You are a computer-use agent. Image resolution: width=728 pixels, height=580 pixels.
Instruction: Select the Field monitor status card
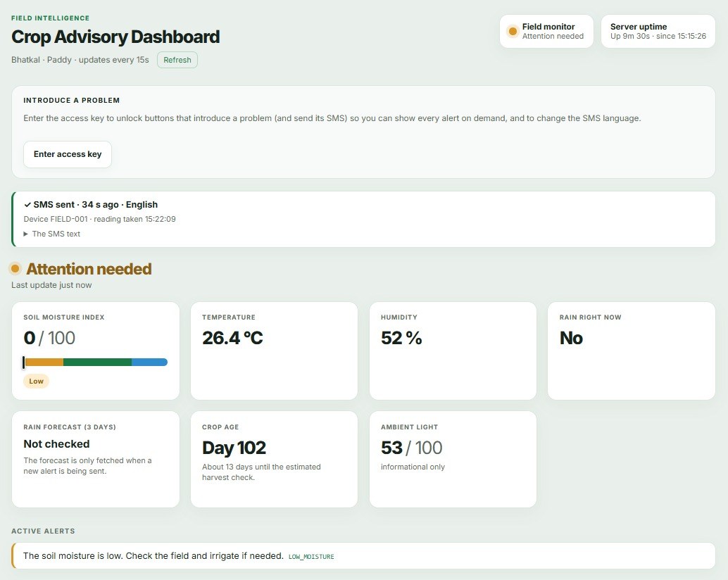[x=546, y=31]
